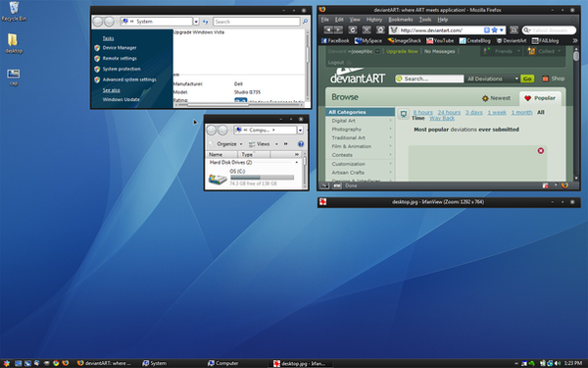Open the FaceBook bookmark in Firefox
Viewport: 588px width, 368px height.
pos(335,40)
